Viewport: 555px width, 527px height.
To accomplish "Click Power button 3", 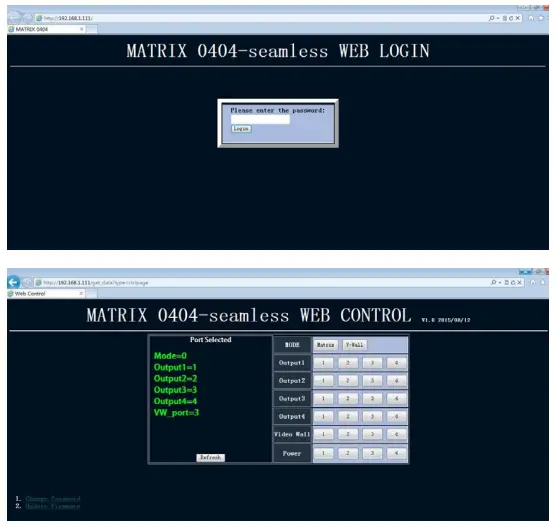I will [372, 453].
